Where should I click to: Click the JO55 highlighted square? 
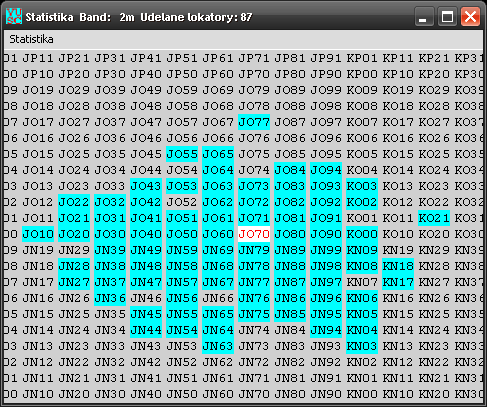[x=182, y=154]
